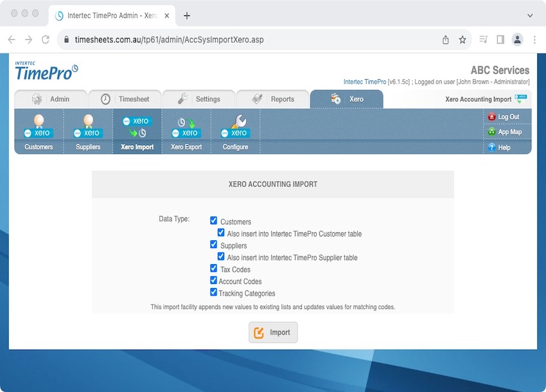
Task: Click the XERO ACCOUNTING IMPORT heading
Action: 273,184
